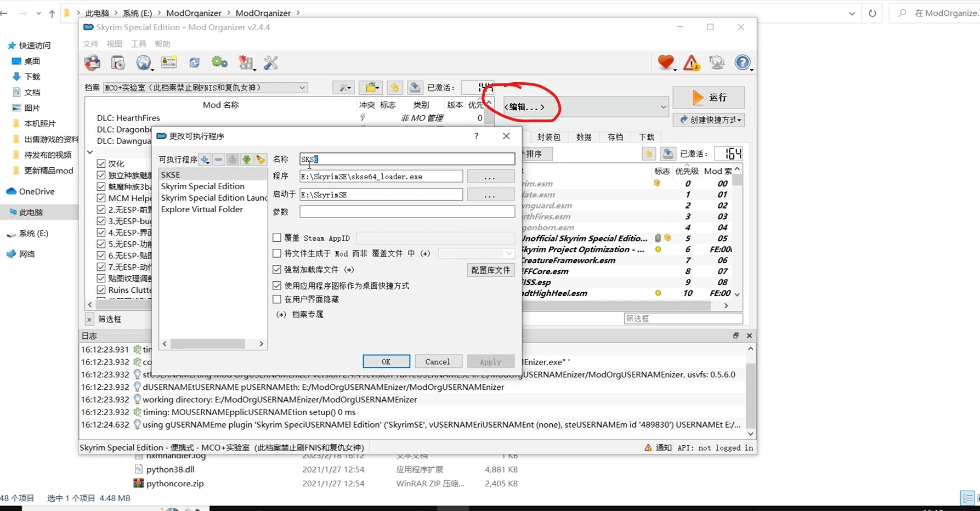Click the blue question-mark help icon
The height and width of the screenshot is (511, 980).
click(743, 63)
